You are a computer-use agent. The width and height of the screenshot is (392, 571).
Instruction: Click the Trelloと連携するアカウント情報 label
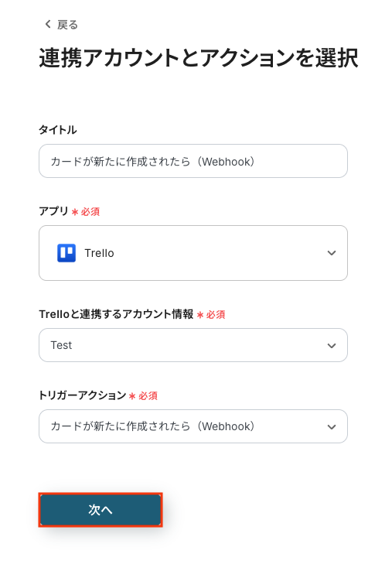(x=116, y=314)
